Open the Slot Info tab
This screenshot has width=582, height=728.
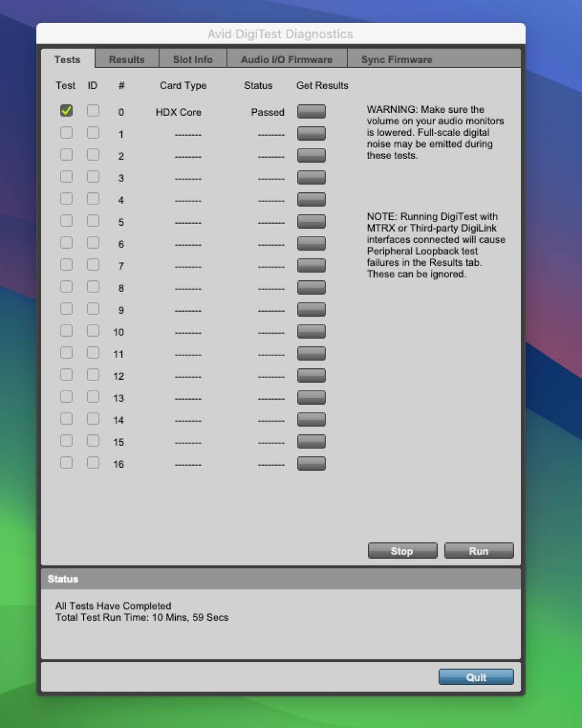point(193,59)
